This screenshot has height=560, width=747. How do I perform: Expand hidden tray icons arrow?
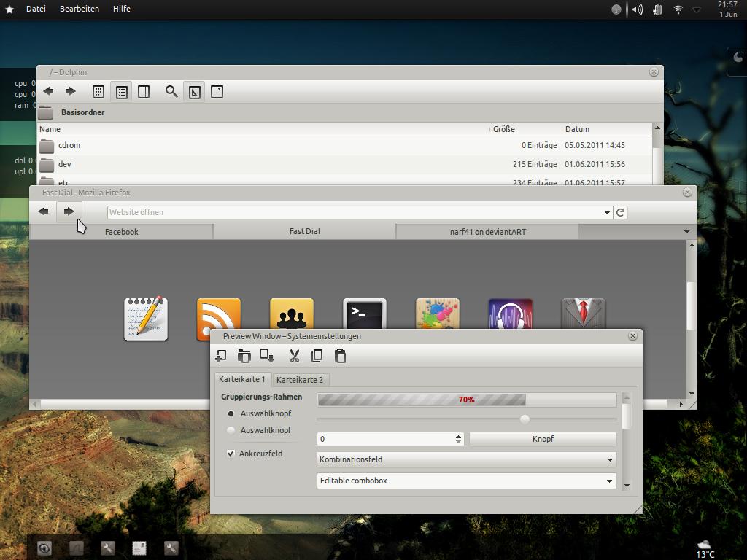pos(697,9)
